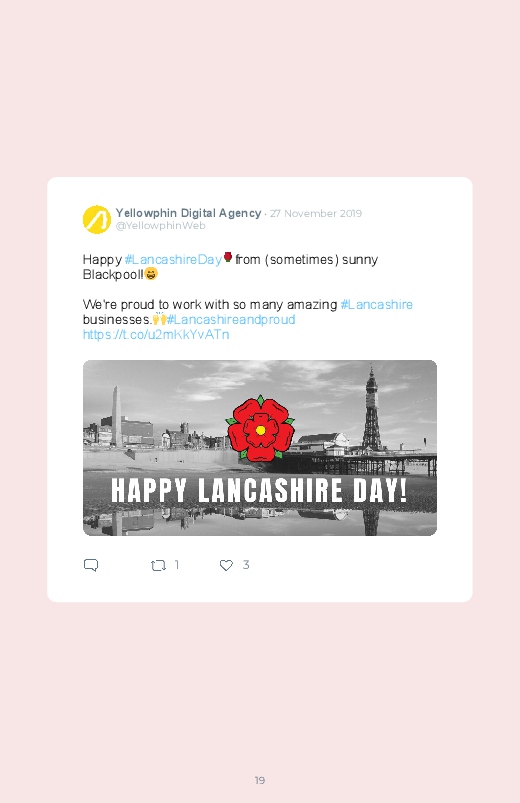Click Blackpool Tower in the photo
This screenshot has width=520, height=803.
[372, 408]
